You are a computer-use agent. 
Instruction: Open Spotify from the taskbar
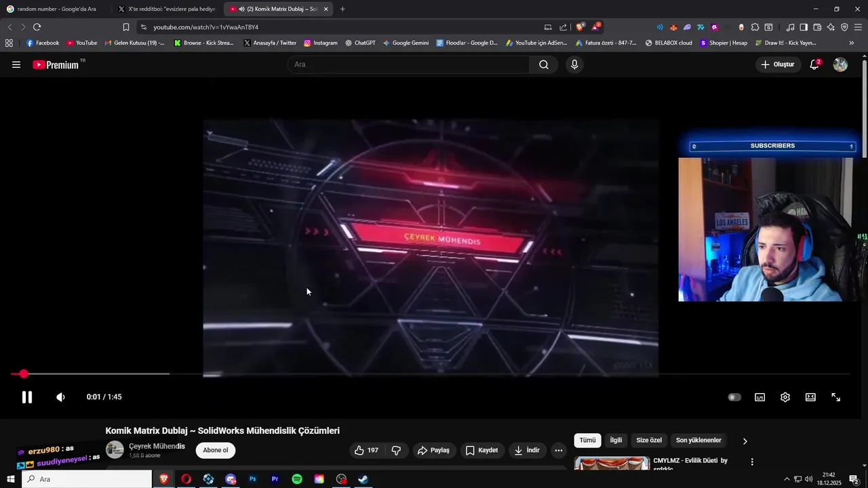tap(297, 479)
